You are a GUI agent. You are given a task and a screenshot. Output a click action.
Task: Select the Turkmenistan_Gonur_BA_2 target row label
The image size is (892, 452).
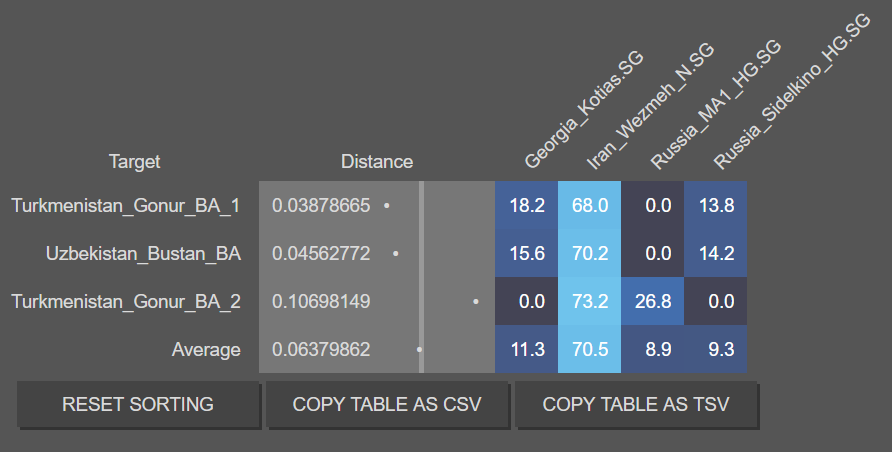[126, 301]
